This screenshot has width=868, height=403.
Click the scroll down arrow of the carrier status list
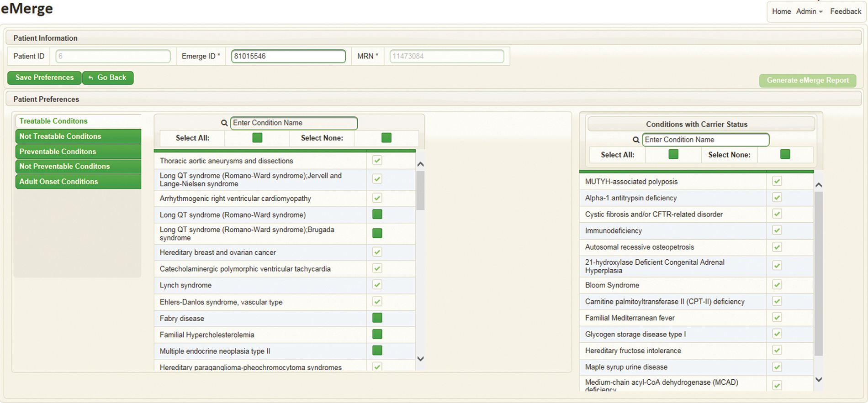[819, 379]
